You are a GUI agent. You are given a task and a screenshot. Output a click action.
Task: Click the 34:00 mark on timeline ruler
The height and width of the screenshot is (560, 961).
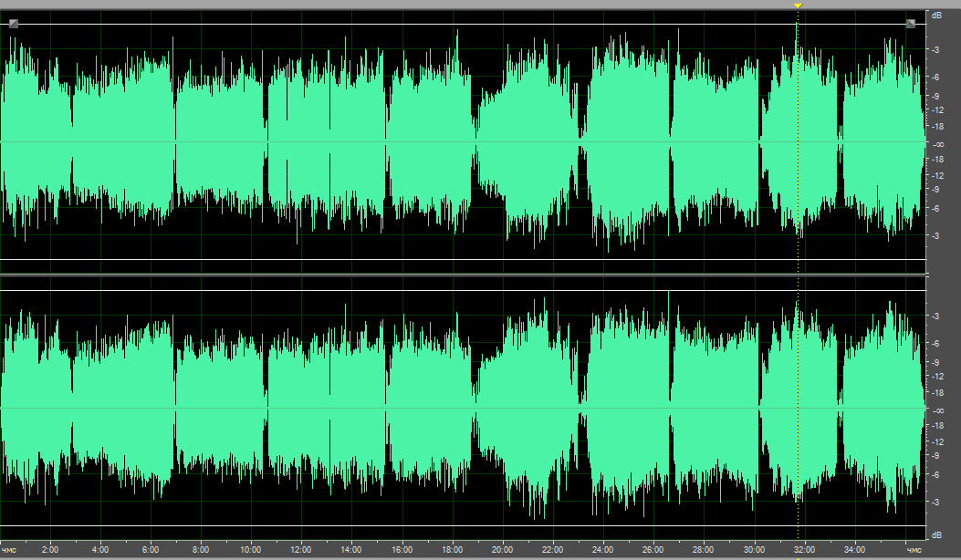(854, 550)
